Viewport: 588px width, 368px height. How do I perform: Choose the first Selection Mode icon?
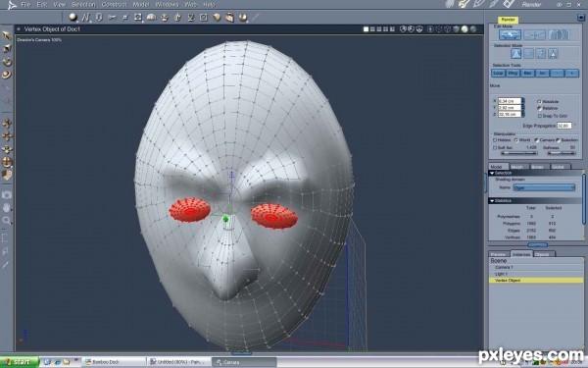(x=516, y=54)
